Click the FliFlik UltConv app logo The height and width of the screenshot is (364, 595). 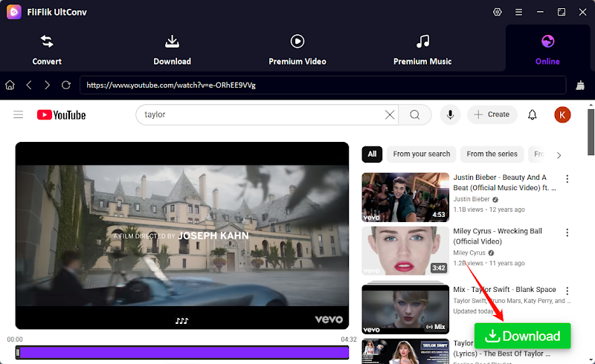(x=14, y=12)
